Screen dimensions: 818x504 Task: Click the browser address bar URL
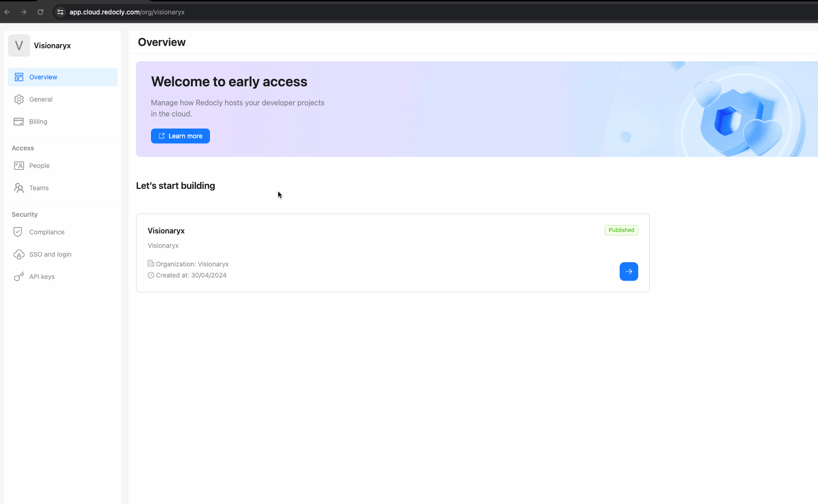coord(127,12)
